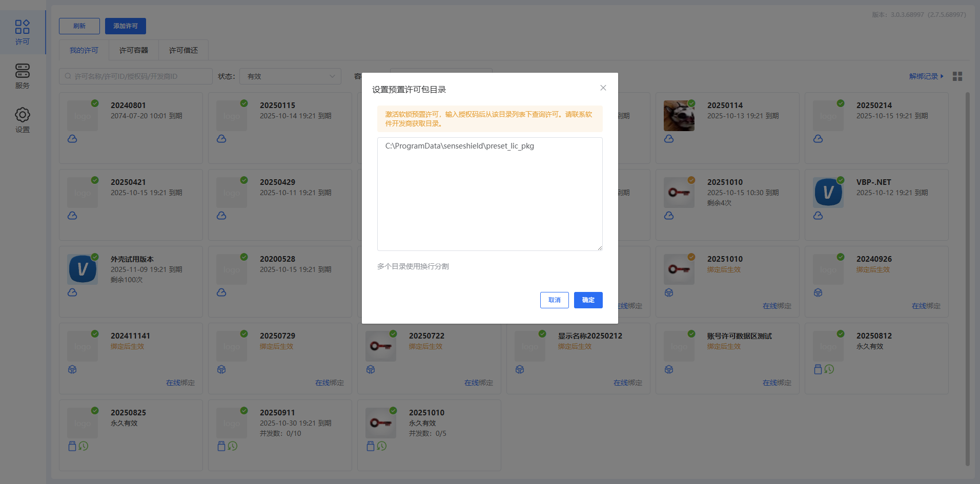
Task: Open the 状态 有效 dropdown
Action: [x=290, y=76]
